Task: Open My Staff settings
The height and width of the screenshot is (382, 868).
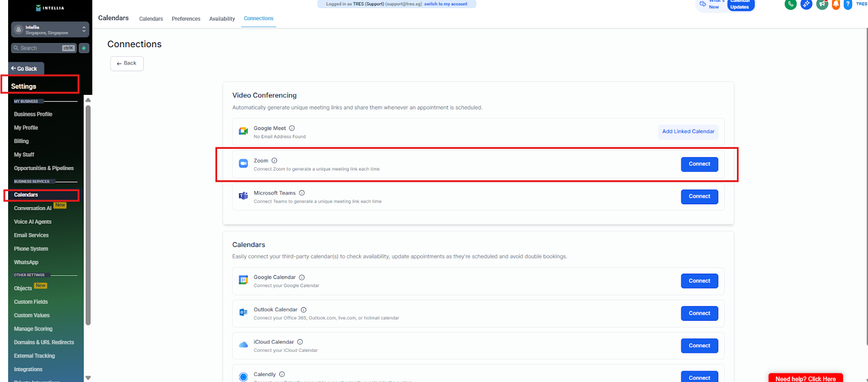Action: click(24, 155)
